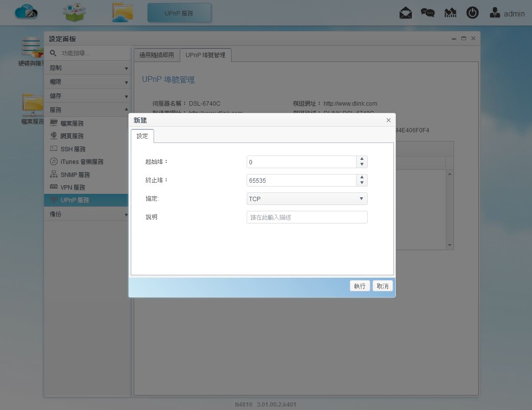This screenshot has height=410, width=532.
Task: Open the 協定 TCP dropdown
Action: point(307,199)
